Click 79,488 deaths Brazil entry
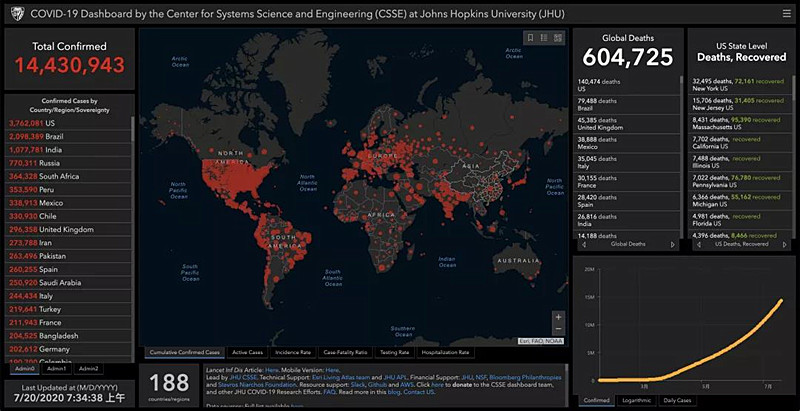This screenshot has width=800, height=411. (628, 105)
